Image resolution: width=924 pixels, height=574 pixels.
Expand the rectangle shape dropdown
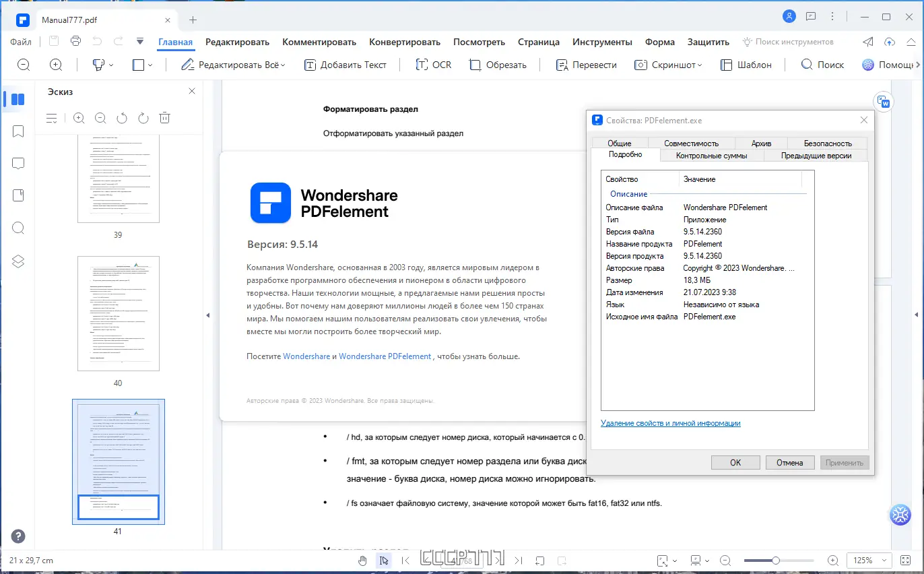(x=150, y=65)
